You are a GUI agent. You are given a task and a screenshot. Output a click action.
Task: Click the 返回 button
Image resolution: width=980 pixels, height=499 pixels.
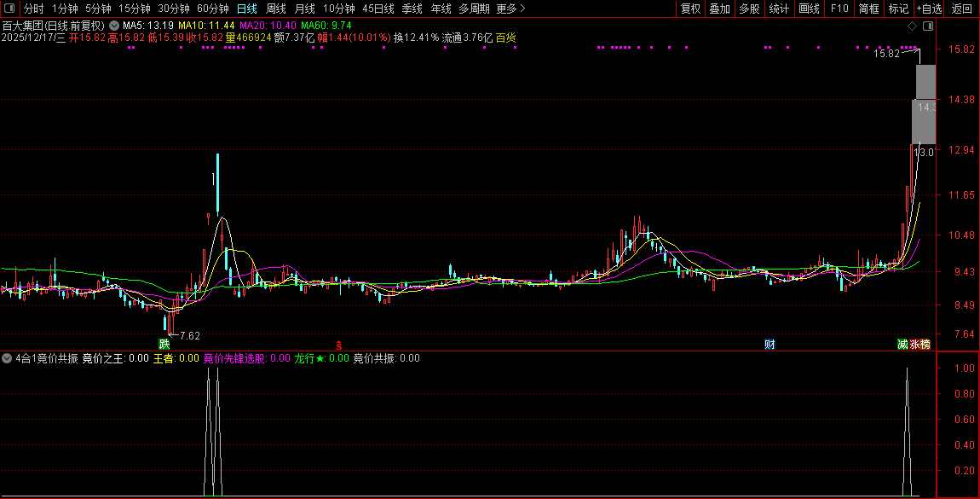961,9
